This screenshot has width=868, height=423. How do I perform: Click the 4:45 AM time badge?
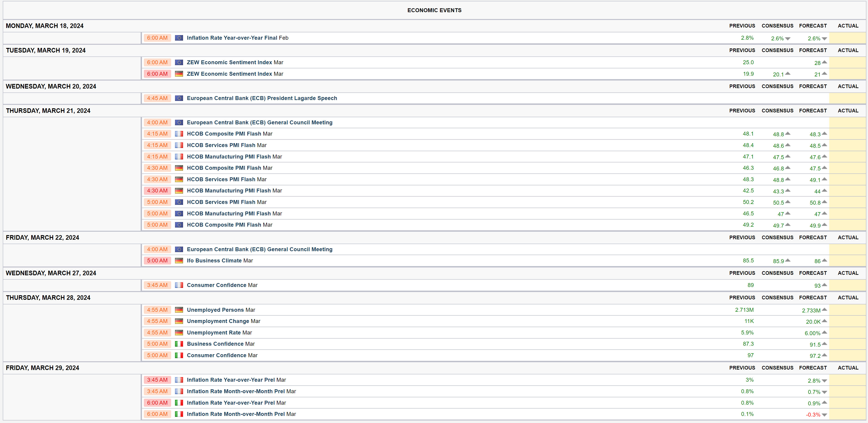157,98
